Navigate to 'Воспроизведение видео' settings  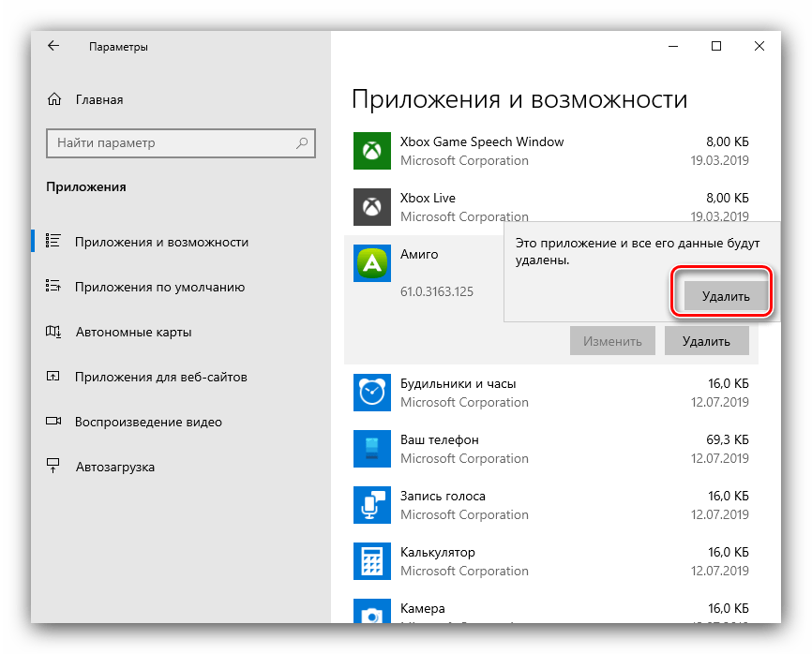click(148, 423)
